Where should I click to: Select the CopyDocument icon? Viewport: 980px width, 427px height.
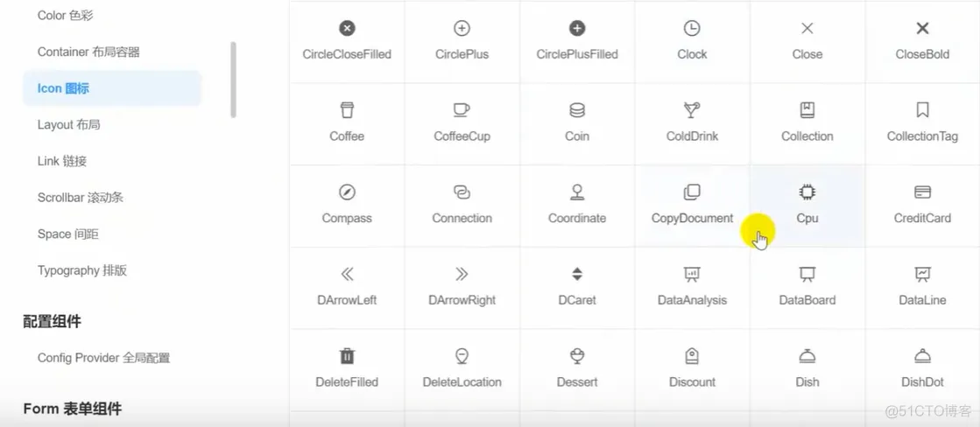tap(692, 192)
